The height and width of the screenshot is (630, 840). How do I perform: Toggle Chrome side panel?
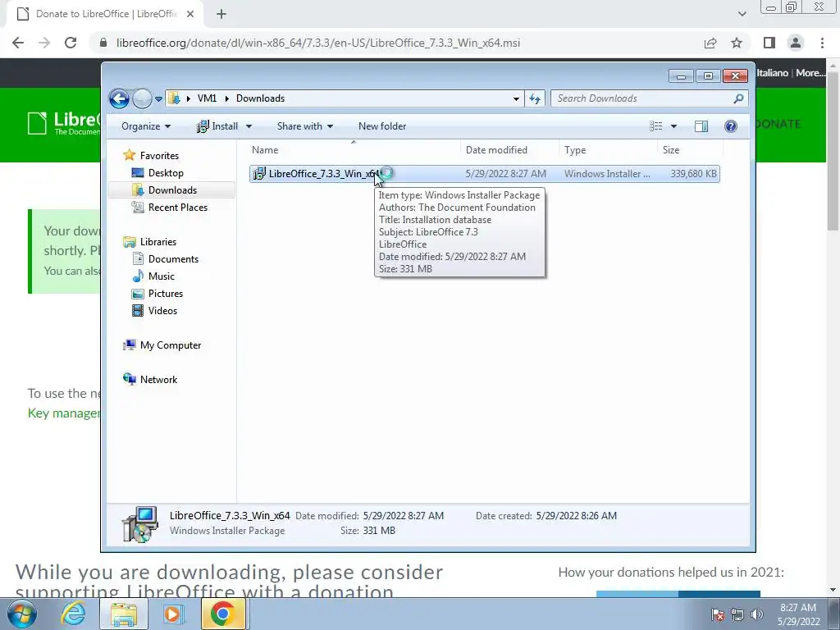[769, 43]
